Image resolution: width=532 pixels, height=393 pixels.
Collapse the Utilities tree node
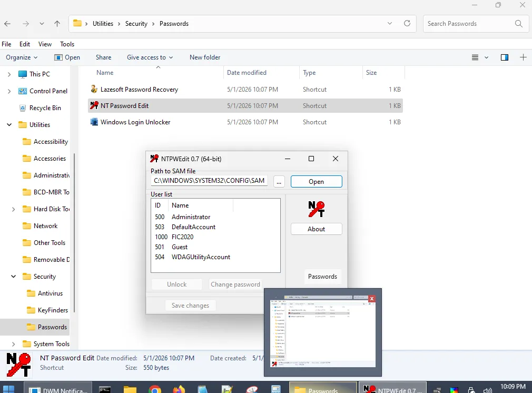(9, 124)
